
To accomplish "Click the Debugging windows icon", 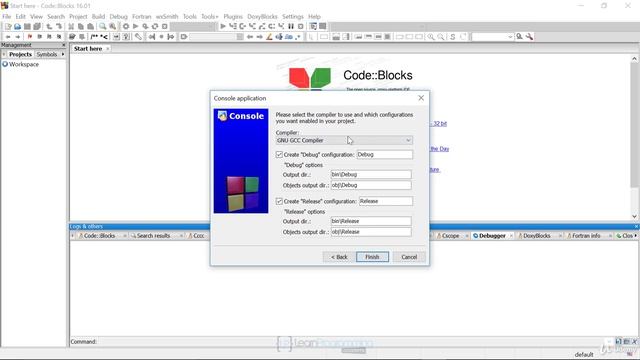I will coord(313,27).
